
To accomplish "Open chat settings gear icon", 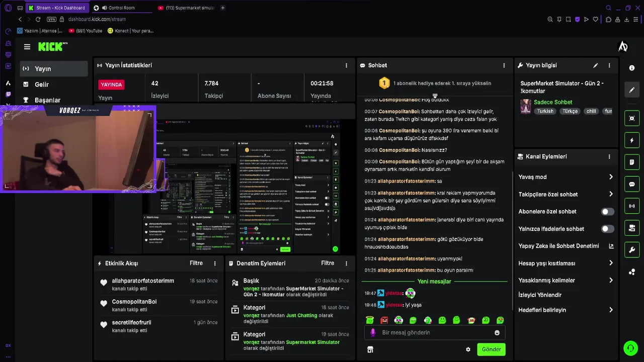I will coord(468,349).
